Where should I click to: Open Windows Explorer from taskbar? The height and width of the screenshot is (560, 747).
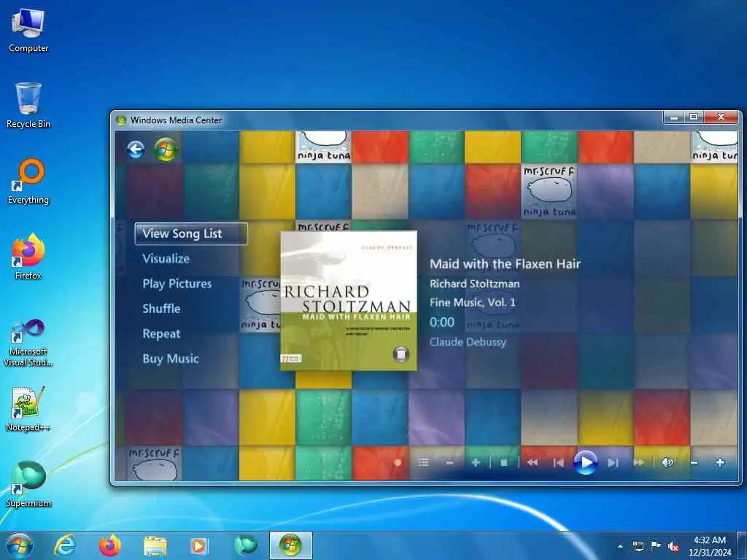coord(155,545)
